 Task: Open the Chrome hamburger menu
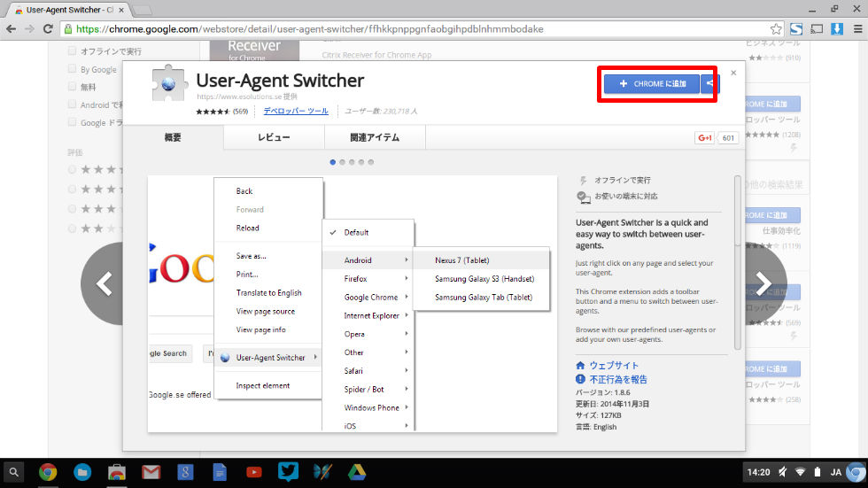click(857, 28)
